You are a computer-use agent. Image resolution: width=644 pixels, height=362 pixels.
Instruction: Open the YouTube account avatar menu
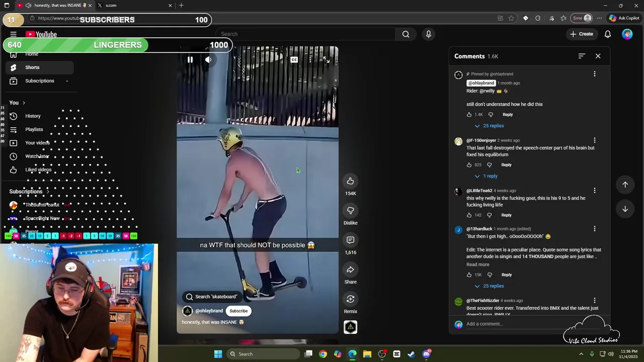pyautogui.click(x=627, y=34)
